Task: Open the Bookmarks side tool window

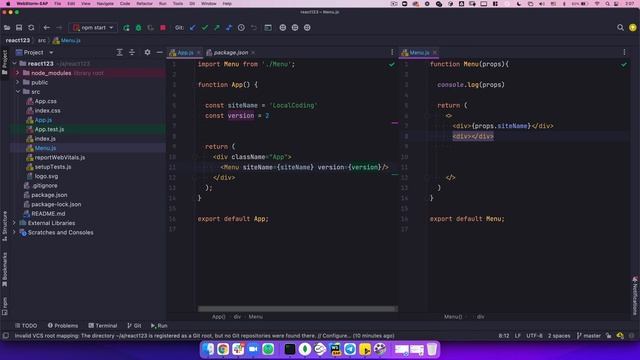Action: (x=4, y=269)
